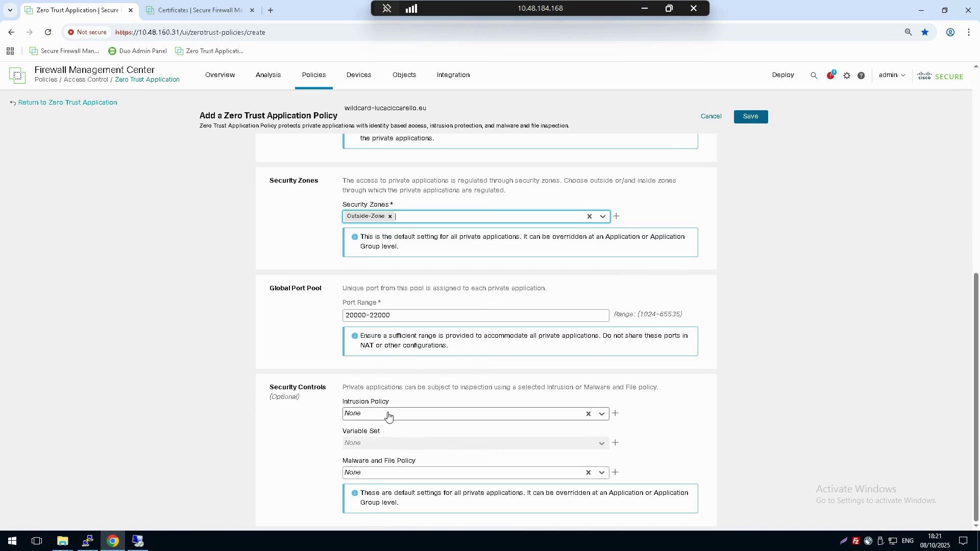This screenshot has width=980, height=551.
Task: Open the Devices menu
Action: (359, 75)
